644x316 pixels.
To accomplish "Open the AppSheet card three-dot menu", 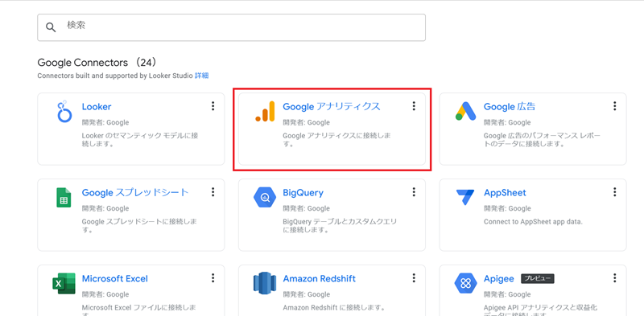I will coord(614,192).
